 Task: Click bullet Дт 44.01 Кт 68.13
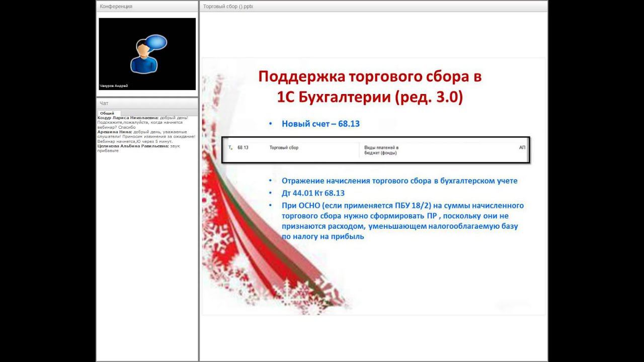pos(313,193)
